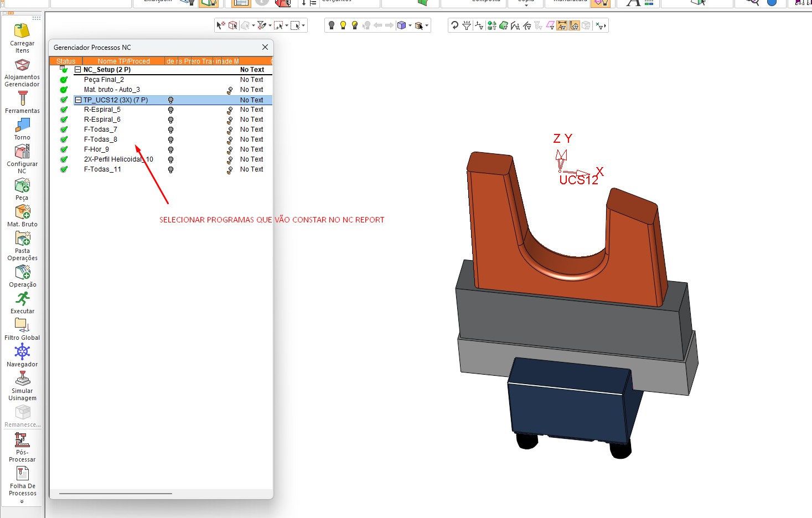Click the Mat. Bruto icon
The width and height of the screenshot is (812, 518).
tap(22, 216)
